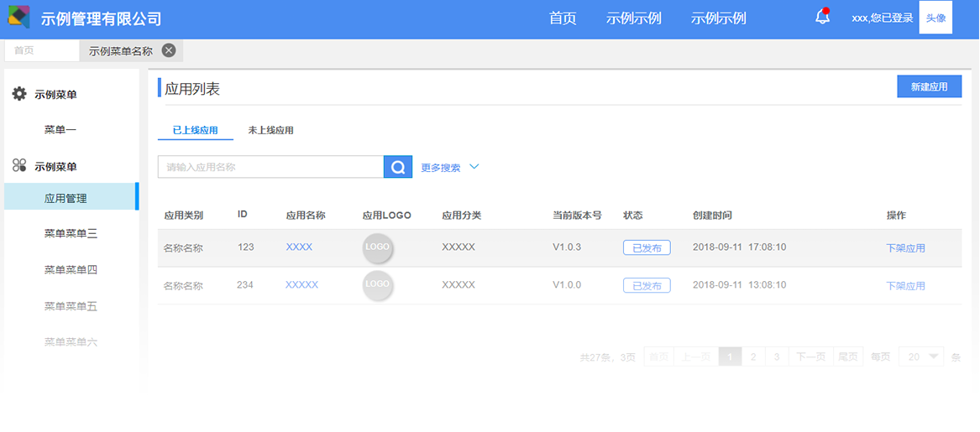This screenshot has width=980, height=432.
Task: Focus the 请输入应用名称 search field
Action: (270, 167)
